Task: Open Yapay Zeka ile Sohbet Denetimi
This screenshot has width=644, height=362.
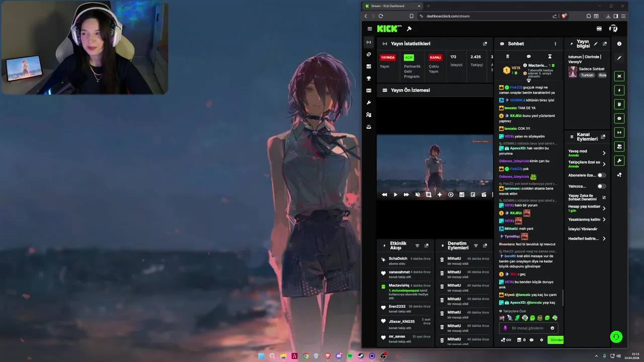Action: (587, 198)
